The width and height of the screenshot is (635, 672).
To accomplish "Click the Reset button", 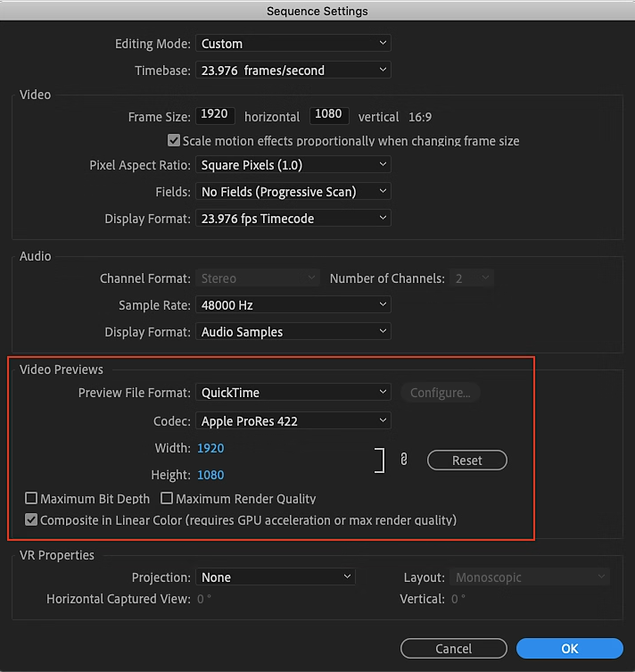I will click(x=466, y=460).
